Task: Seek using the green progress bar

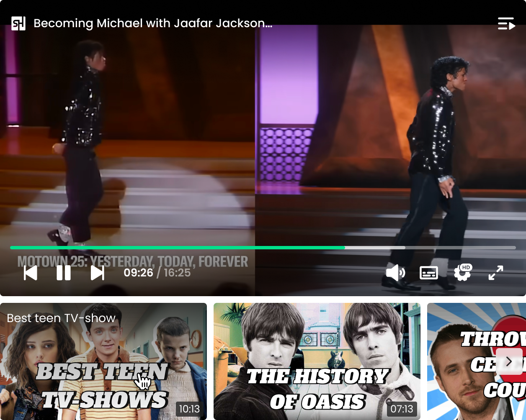Action: click(x=263, y=248)
